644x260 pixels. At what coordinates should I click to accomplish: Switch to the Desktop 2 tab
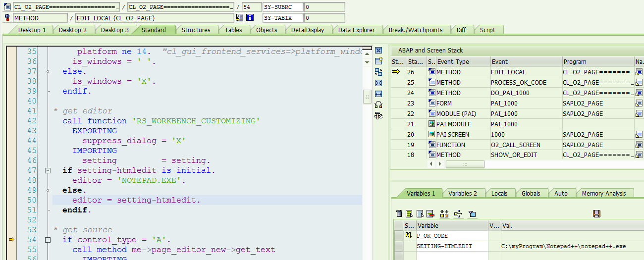coord(73,30)
